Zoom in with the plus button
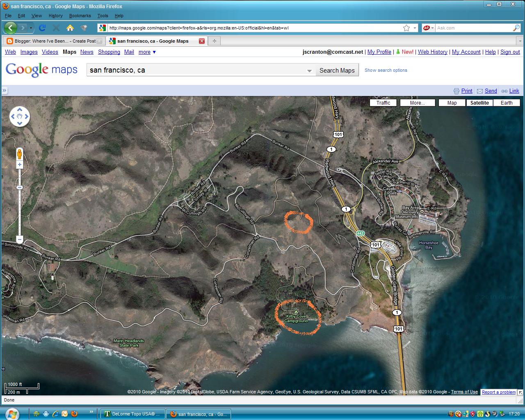Screen dimensions: 525x420 point(19,164)
